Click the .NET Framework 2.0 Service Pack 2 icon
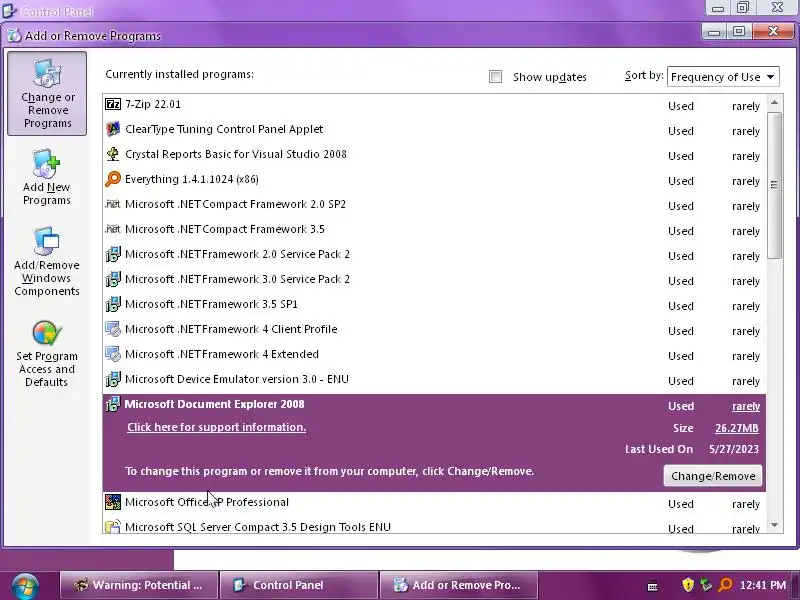This screenshot has width=800, height=600. click(113, 254)
